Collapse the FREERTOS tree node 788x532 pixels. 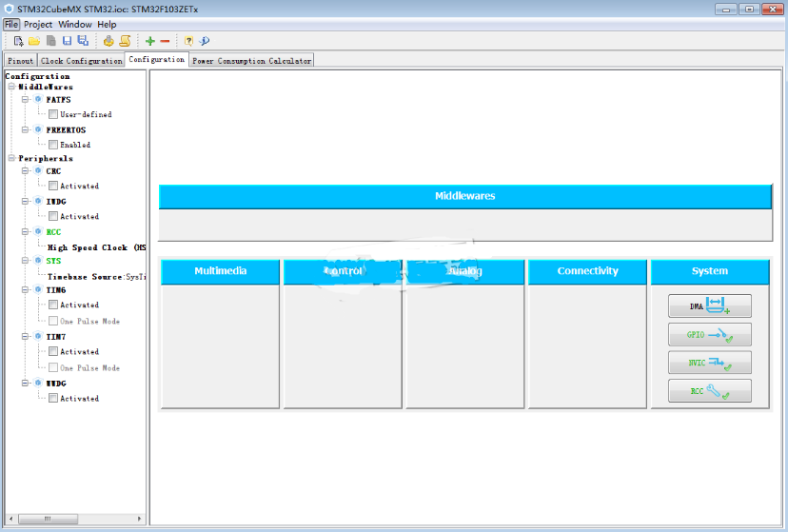(x=25, y=129)
